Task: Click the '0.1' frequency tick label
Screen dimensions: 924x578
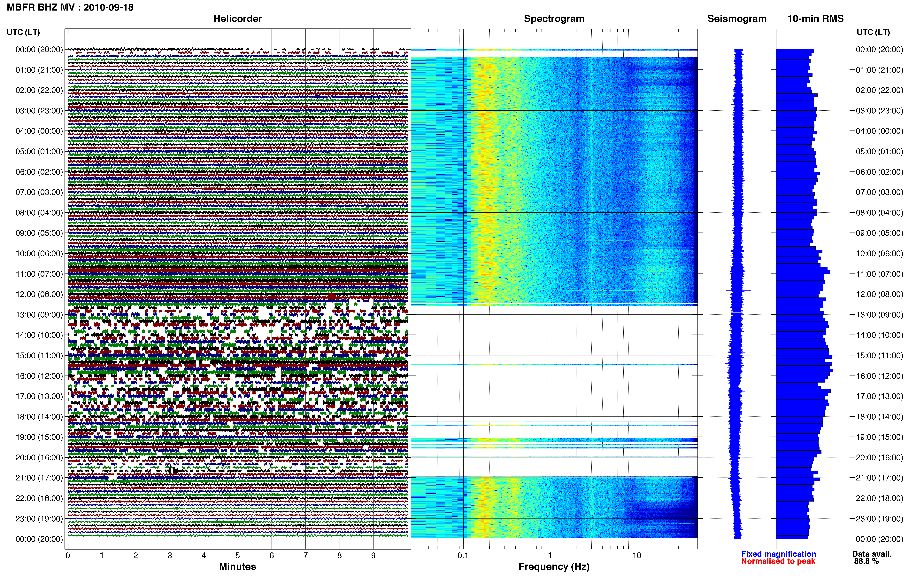Action: point(463,555)
